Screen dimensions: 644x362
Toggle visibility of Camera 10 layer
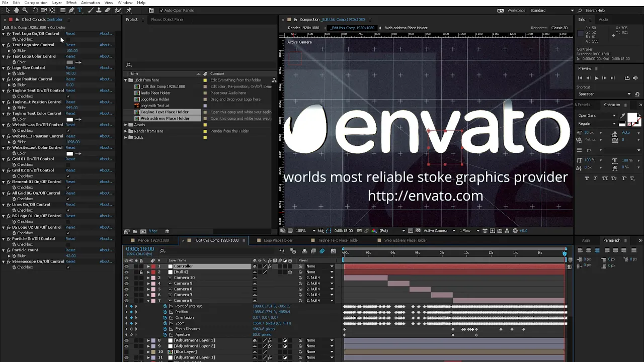(126, 278)
